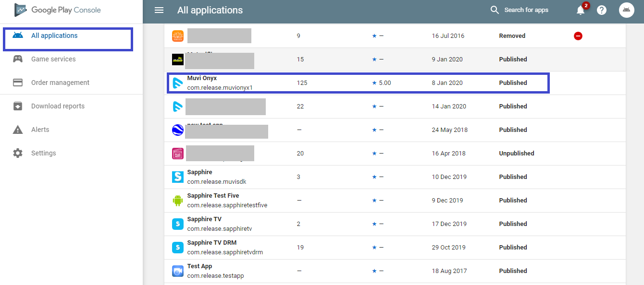Screen dimensions: 644x285
Task: Click the Sapphire TV DRM icon
Action: tap(178, 248)
